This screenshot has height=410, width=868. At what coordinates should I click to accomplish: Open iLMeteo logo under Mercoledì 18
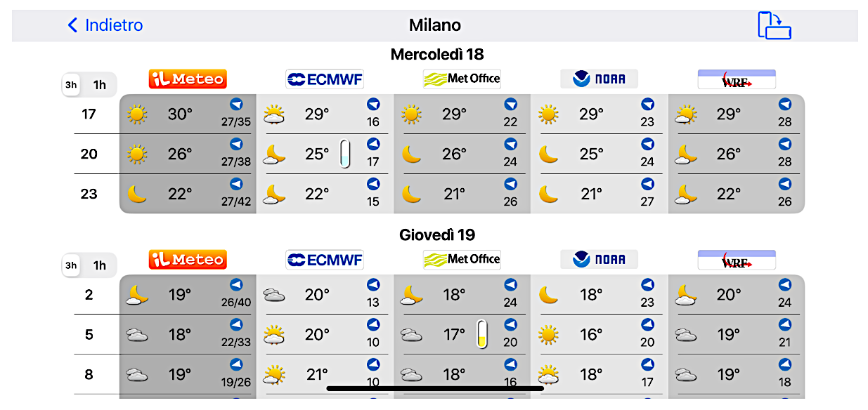(188, 79)
